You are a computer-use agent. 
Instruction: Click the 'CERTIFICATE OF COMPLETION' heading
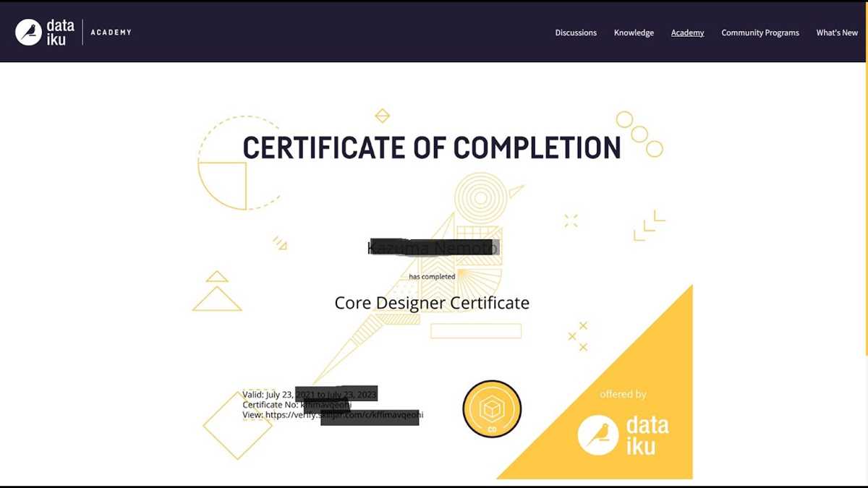[x=432, y=147]
